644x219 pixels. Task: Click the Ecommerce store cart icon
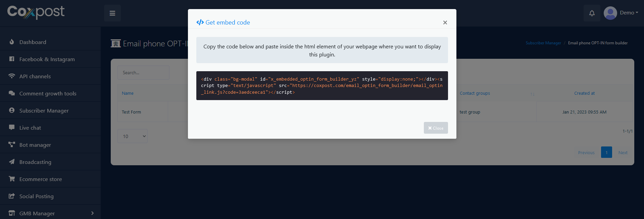tap(12, 179)
